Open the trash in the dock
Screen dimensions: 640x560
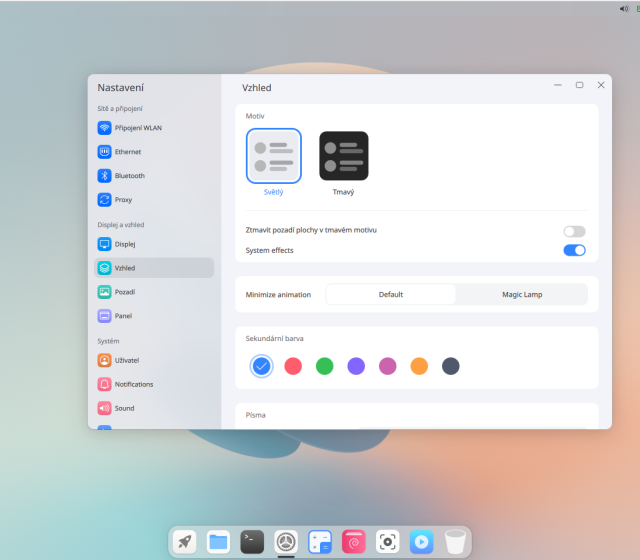(x=455, y=542)
